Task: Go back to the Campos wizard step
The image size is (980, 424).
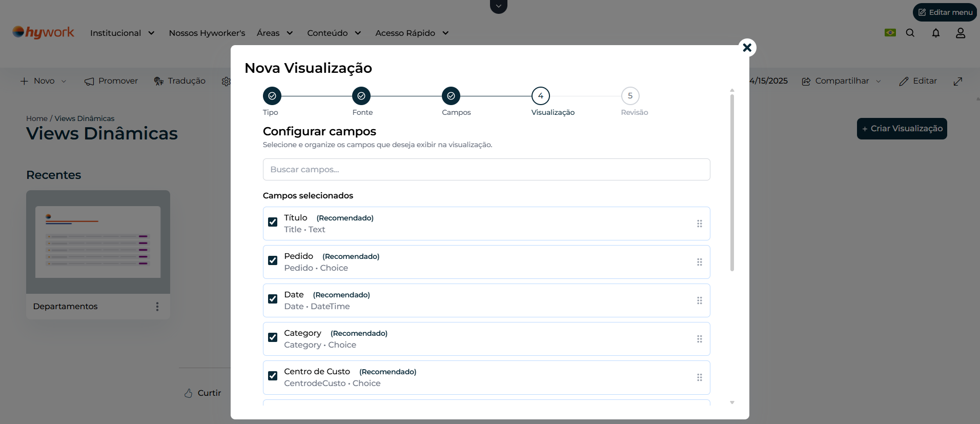Action: coord(451,96)
